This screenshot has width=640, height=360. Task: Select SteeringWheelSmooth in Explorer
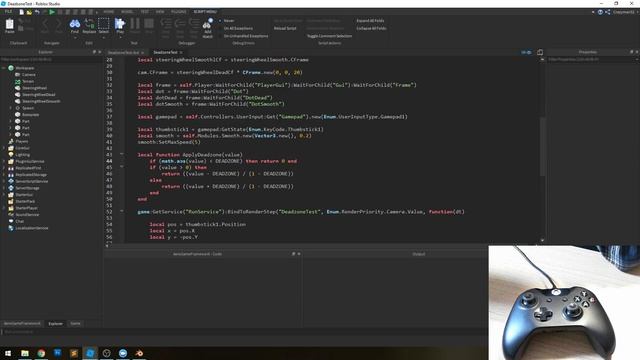[41, 101]
